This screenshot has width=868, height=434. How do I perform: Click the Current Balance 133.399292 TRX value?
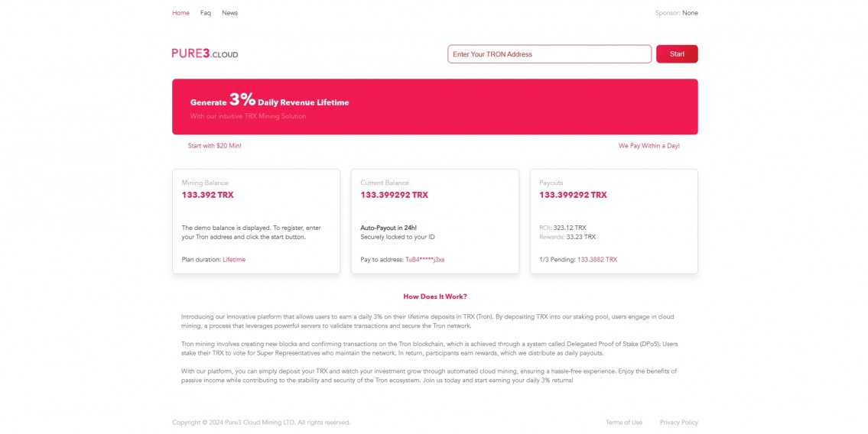394,195
